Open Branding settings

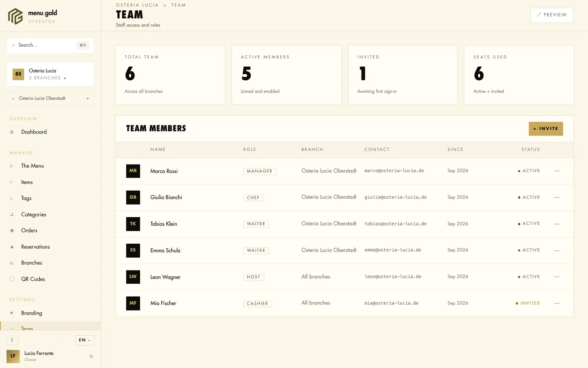pos(50,313)
